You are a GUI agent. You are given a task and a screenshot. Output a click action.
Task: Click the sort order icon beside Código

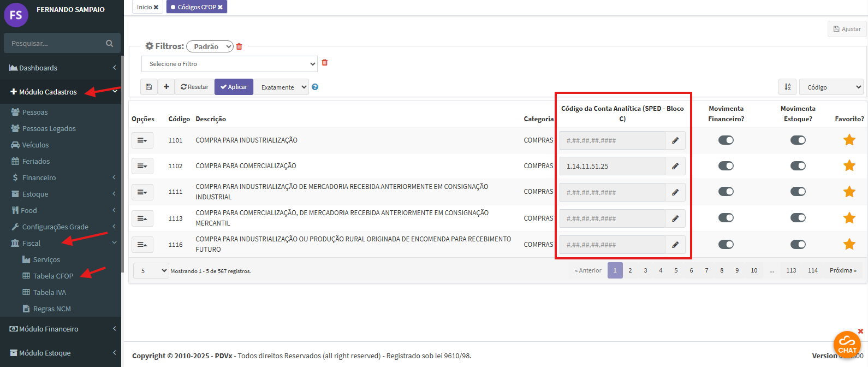click(787, 87)
